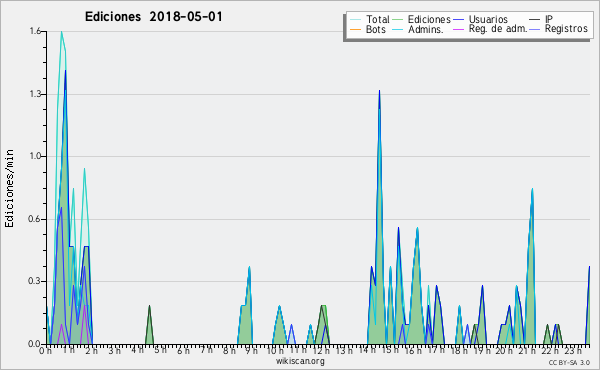Click the tallest Total peak near 1 h
This screenshot has width=600, height=370.
point(61,32)
